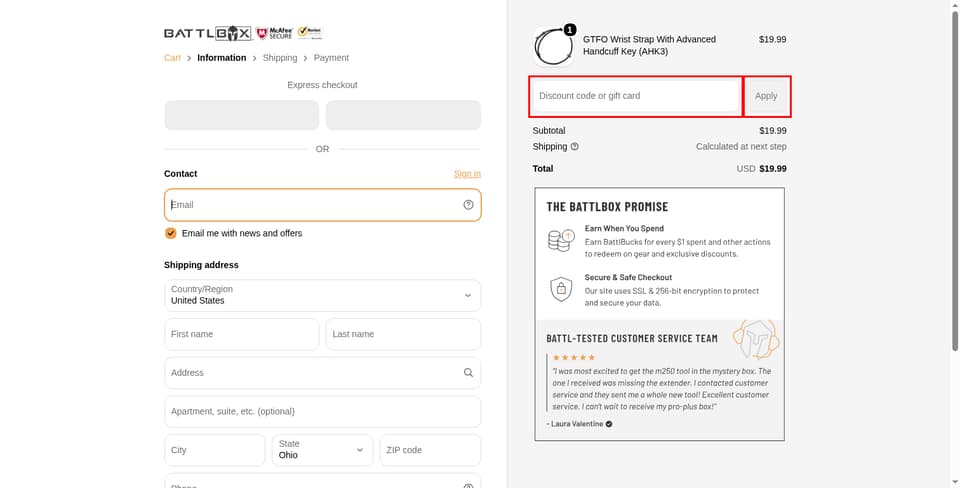Click the right express checkout button

403,115
